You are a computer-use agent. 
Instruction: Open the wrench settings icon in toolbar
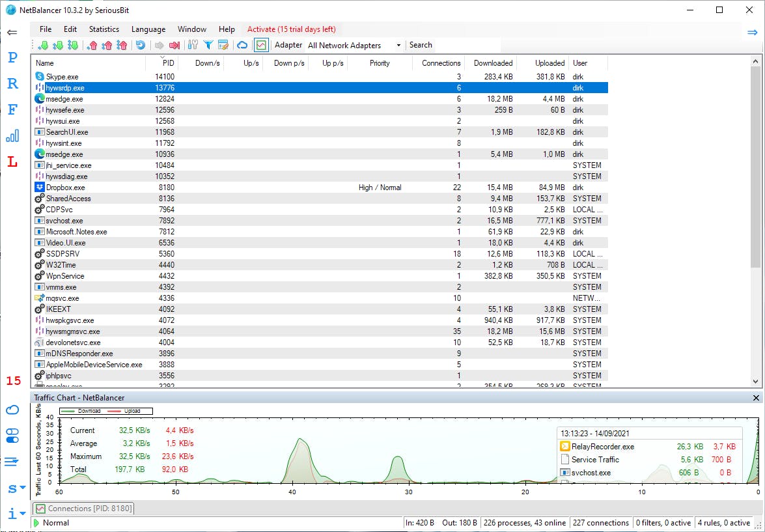pos(193,45)
